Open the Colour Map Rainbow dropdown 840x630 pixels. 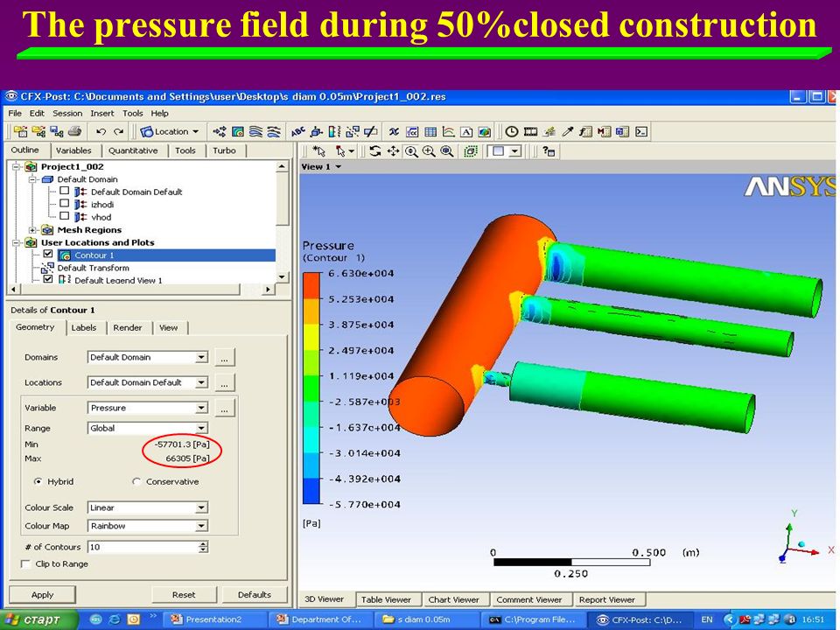click(x=148, y=526)
